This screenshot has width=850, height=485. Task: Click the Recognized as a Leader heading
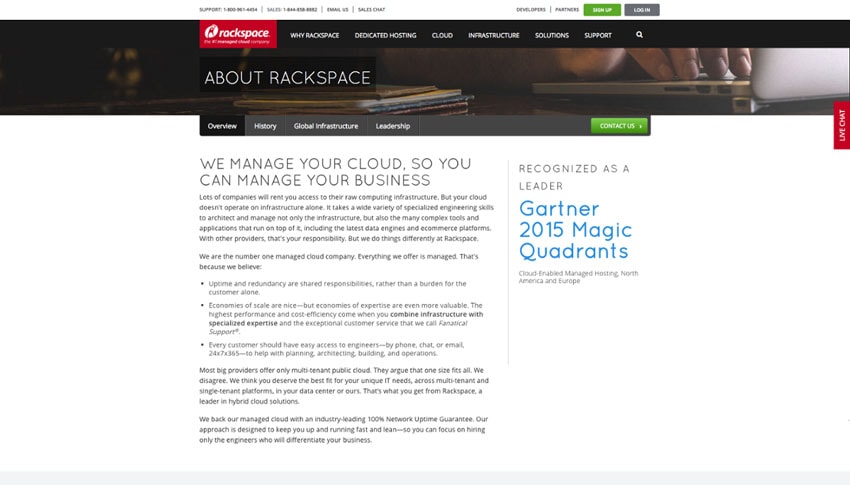coord(574,177)
